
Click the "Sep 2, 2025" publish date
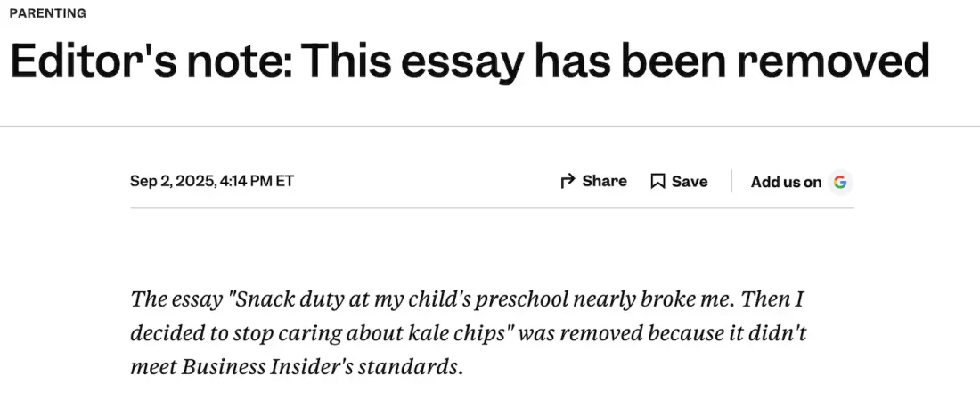click(172, 181)
